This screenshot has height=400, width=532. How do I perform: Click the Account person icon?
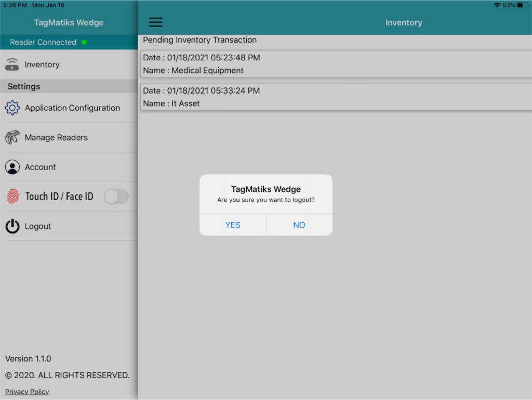[x=12, y=167]
